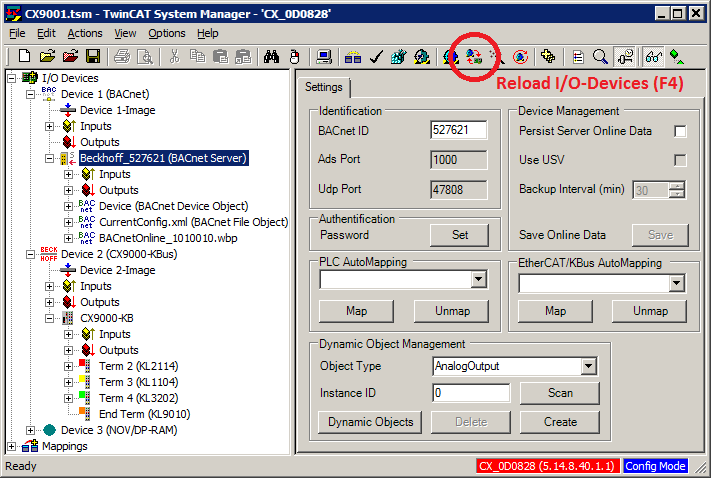Viewport: 711px width, 478px height.
Task: Open the Actions menu
Action: click(x=85, y=33)
